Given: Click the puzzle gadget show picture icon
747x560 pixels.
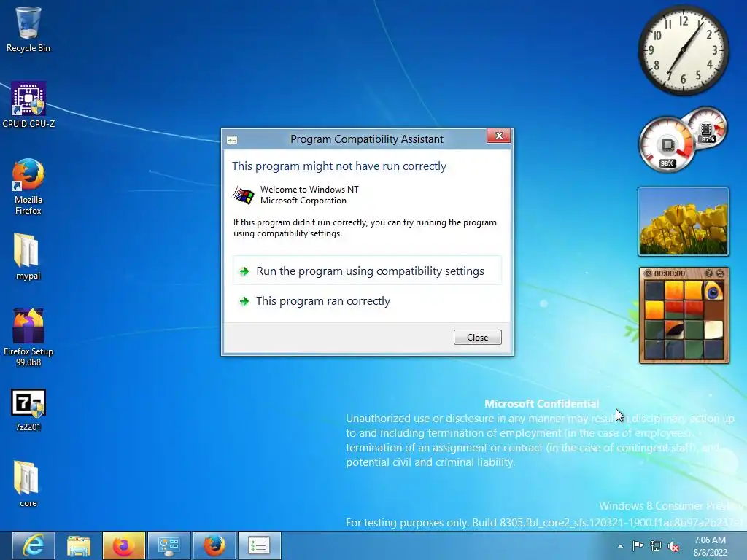Looking at the screenshot, I should [x=709, y=273].
